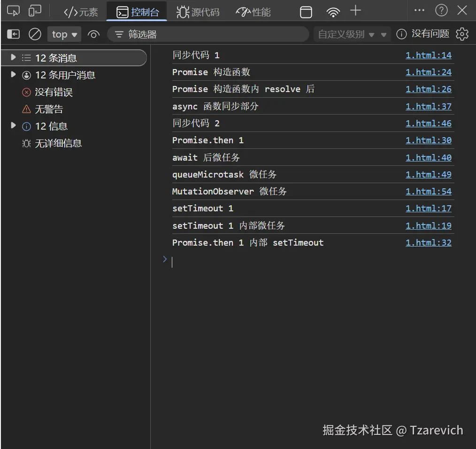The height and width of the screenshot is (449, 476).
Task: Open source link 1.html:30
Action: [428, 140]
